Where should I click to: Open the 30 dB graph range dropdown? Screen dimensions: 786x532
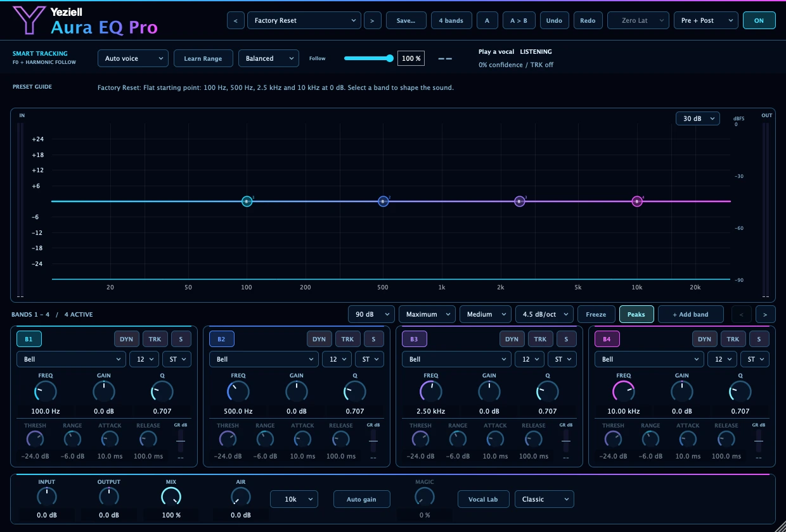coord(698,118)
